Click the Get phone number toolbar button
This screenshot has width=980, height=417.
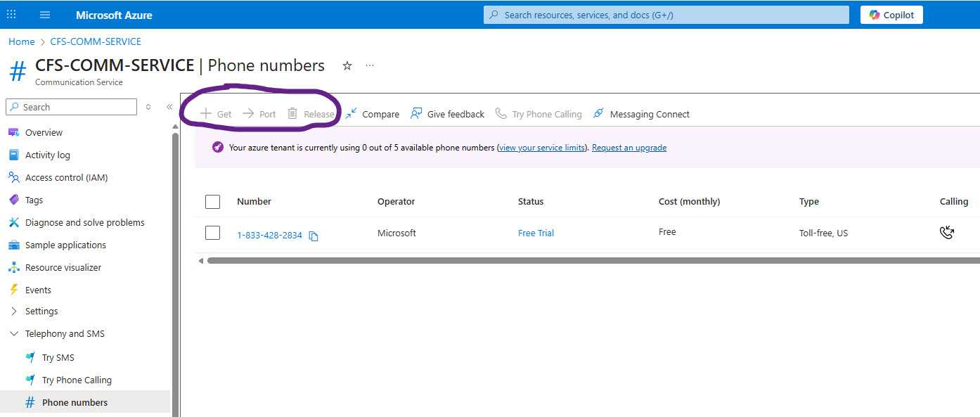click(216, 114)
